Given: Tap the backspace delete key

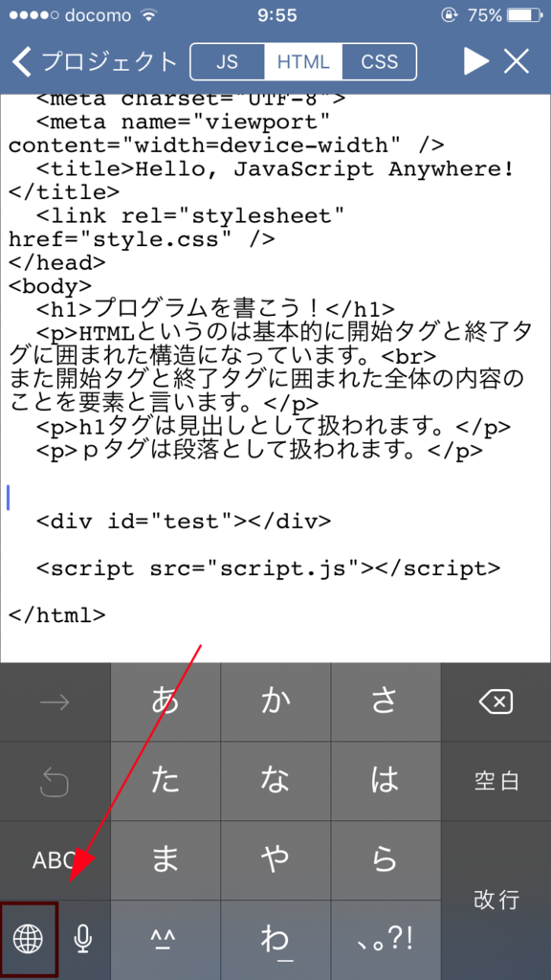Looking at the screenshot, I should click(x=496, y=702).
